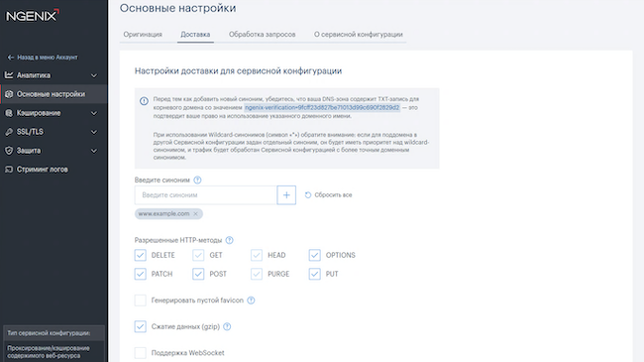Screen dimensions: 644x362
Task: Open the Обработка запросов tab
Action: [x=262, y=35]
